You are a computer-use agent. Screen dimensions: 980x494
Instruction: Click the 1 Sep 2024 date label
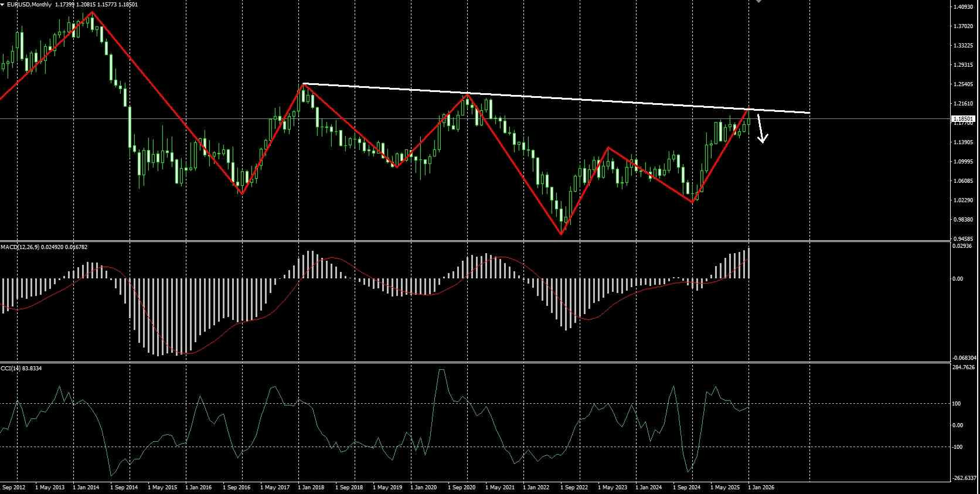coord(686,487)
